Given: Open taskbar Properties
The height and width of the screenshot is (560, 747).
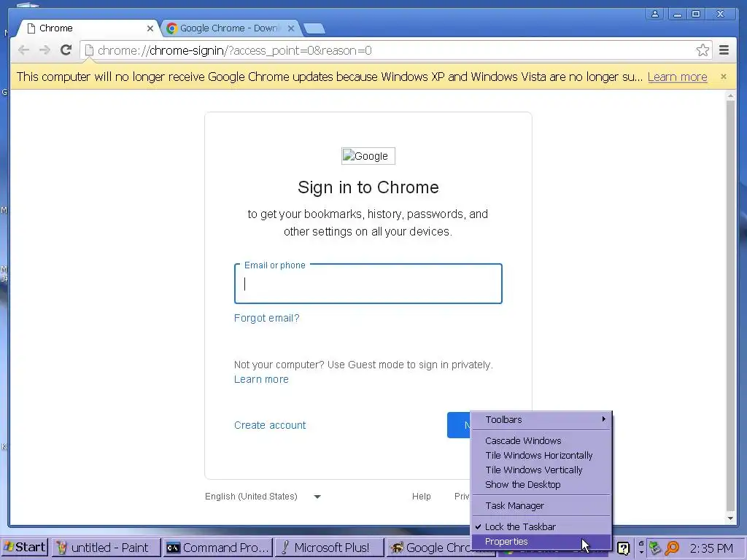Looking at the screenshot, I should tap(541, 542).
